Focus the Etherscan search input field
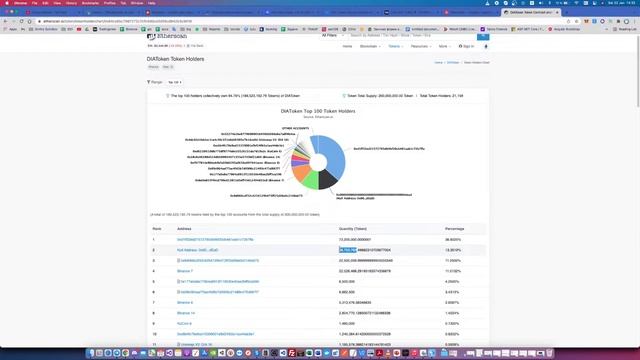 coord(411,36)
